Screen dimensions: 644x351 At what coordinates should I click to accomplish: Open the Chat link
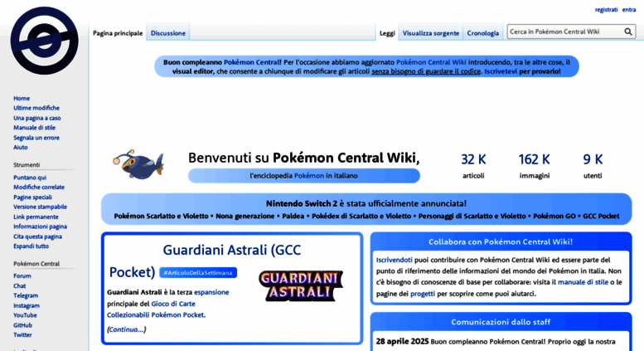click(19, 285)
